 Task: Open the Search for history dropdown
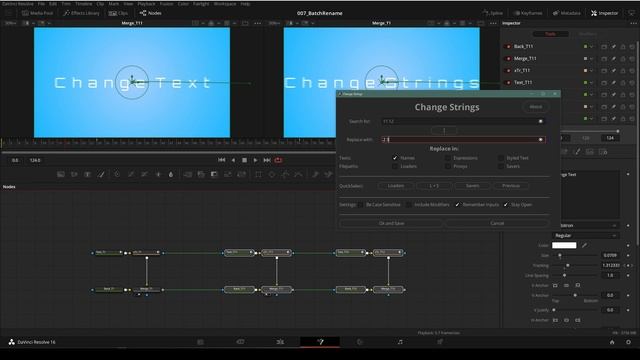[541, 121]
